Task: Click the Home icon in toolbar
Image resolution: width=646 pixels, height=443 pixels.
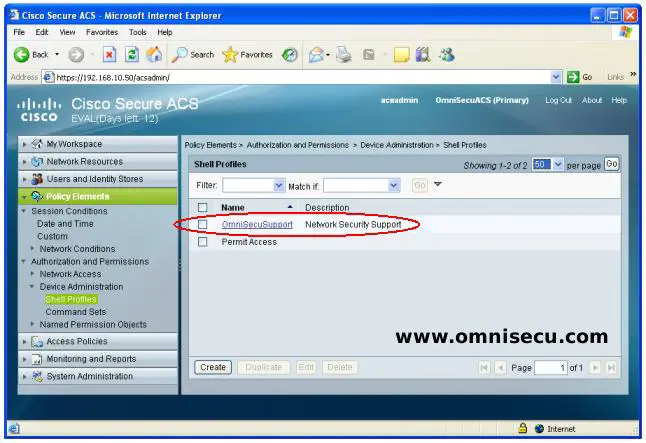Action: point(154,54)
